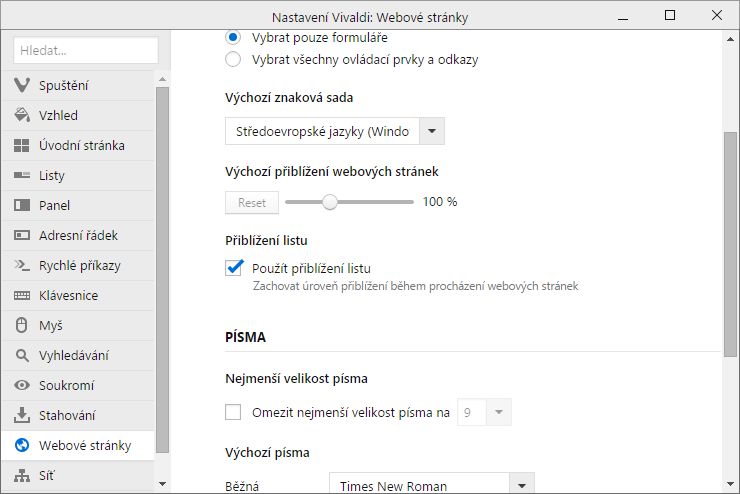
Task: Click the sidebar scrollbar up arrow
Action: pyautogui.click(x=162, y=79)
